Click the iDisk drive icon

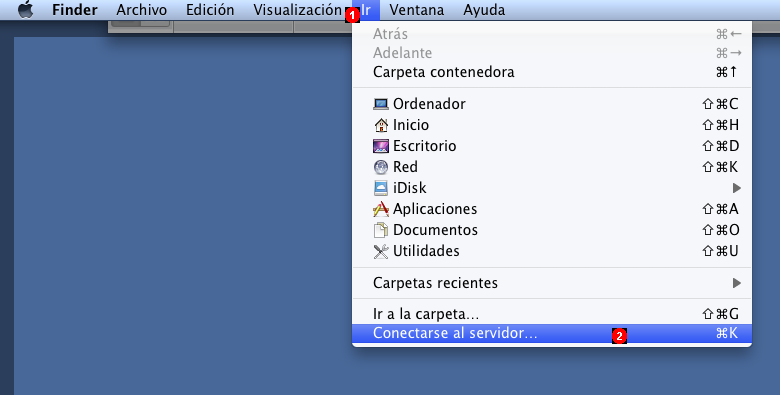(381, 188)
